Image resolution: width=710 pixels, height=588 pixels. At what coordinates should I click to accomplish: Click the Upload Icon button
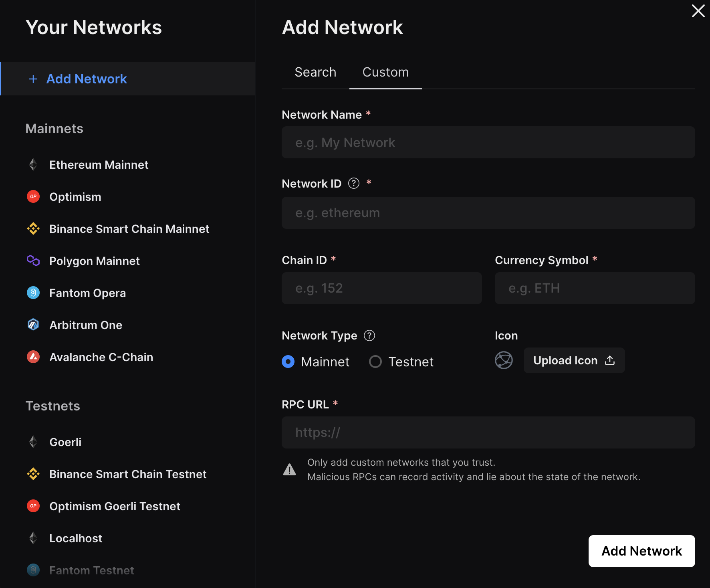point(574,360)
